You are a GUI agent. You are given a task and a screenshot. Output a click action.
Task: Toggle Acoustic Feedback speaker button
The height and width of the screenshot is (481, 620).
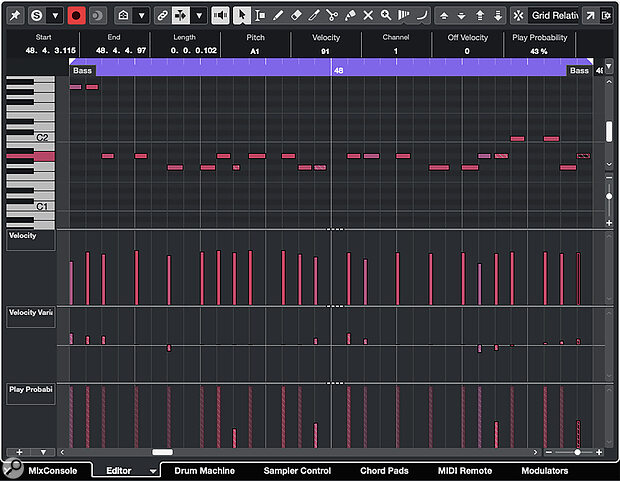220,16
